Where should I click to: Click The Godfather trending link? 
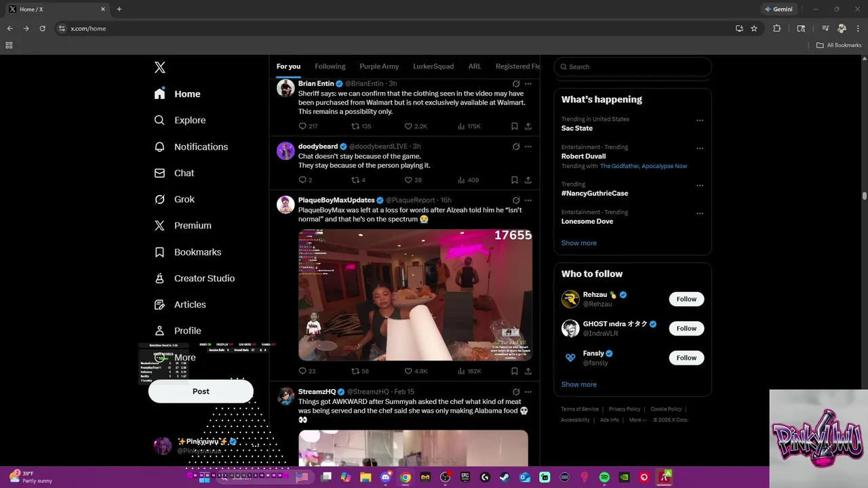[x=619, y=166]
